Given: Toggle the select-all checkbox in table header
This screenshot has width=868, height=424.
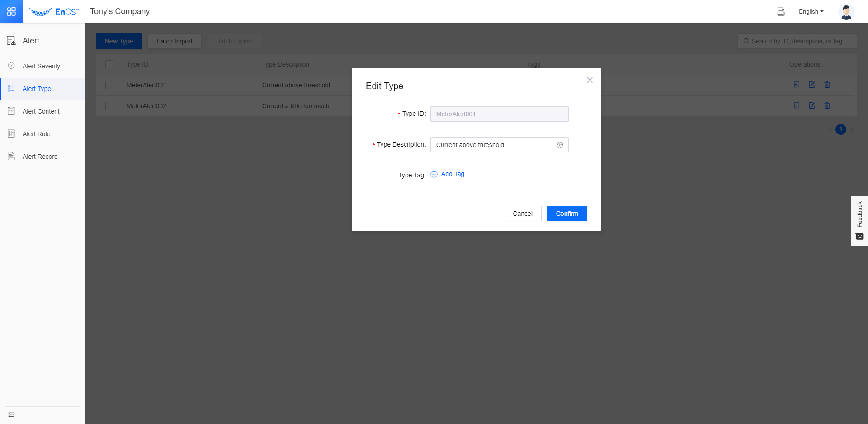Looking at the screenshot, I should (x=109, y=64).
